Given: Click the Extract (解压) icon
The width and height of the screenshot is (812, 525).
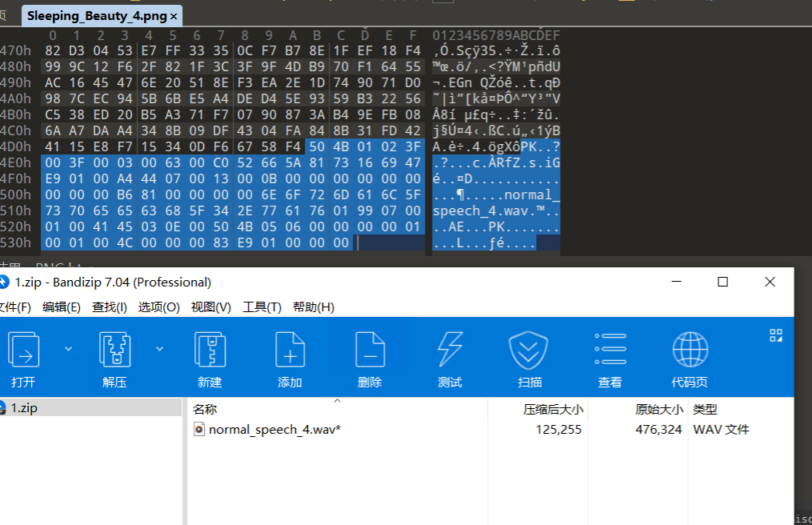Looking at the screenshot, I should 114,350.
